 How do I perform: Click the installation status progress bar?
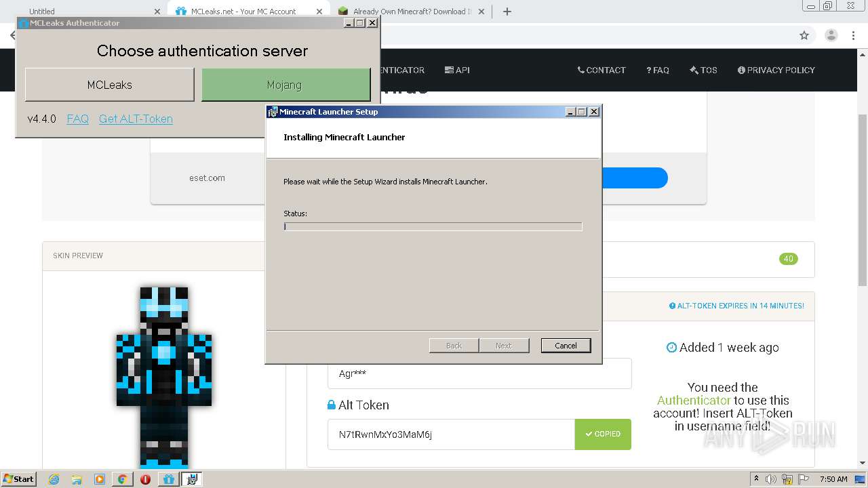click(433, 226)
